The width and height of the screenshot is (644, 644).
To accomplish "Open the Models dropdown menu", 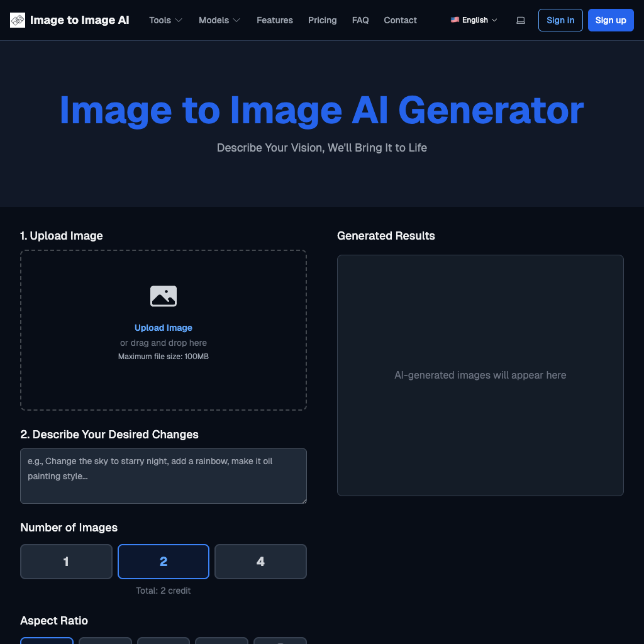I will pyautogui.click(x=219, y=20).
